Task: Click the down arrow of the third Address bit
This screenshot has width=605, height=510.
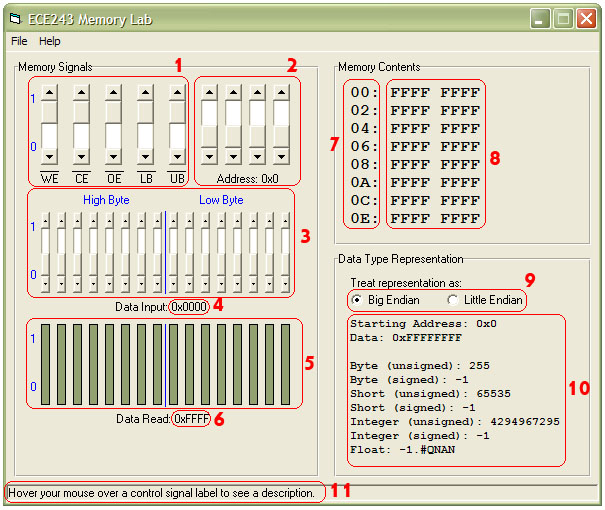Action: coord(257,157)
